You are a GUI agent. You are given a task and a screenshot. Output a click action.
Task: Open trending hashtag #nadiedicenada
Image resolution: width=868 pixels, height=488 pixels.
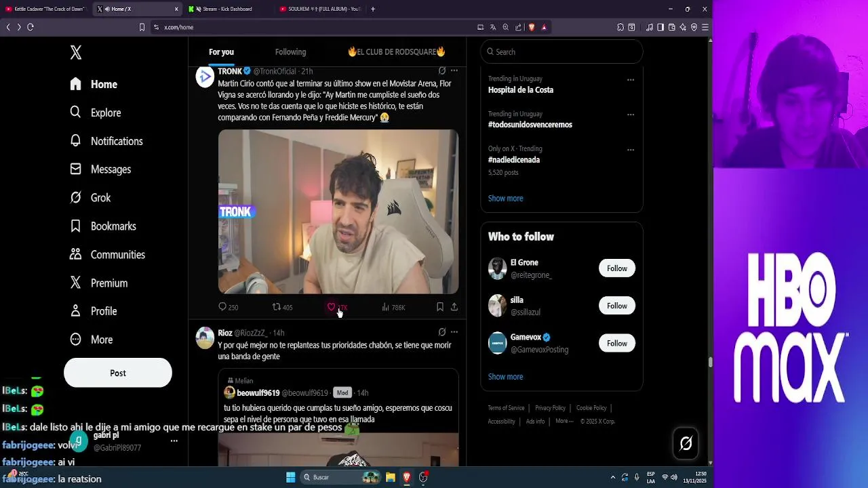(x=514, y=160)
